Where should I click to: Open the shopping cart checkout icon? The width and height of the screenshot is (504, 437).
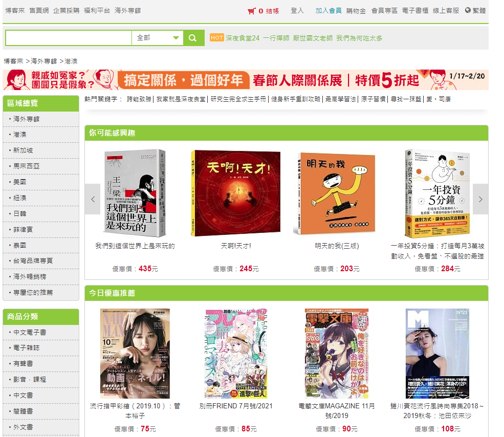(252, 11)
